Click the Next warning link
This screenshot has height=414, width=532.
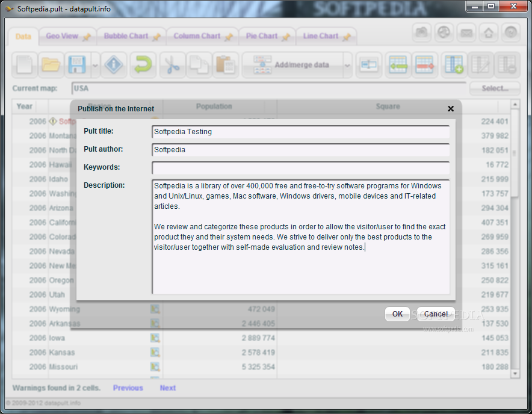pyautogui.click(x=168, y=388)
